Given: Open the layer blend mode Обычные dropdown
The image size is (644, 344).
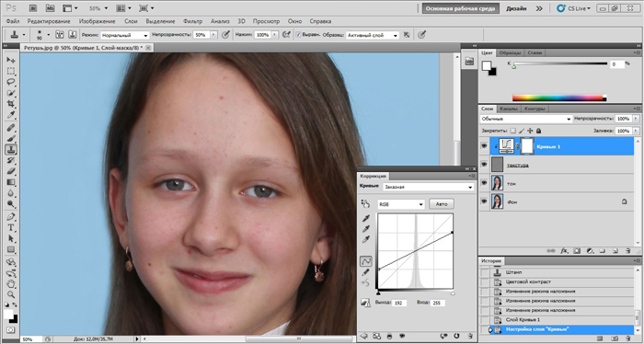Looking at the screenshot, I should [525, 119].
